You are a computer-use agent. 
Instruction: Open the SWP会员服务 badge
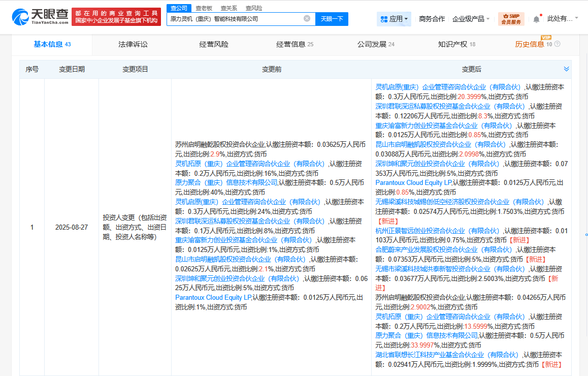coord(511,18)
